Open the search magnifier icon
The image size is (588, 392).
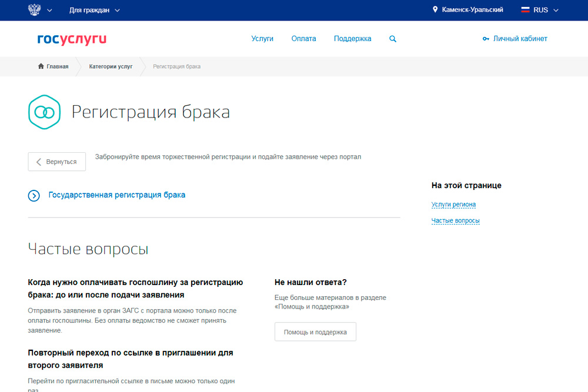pyautogui.click(x=392, y=38)
